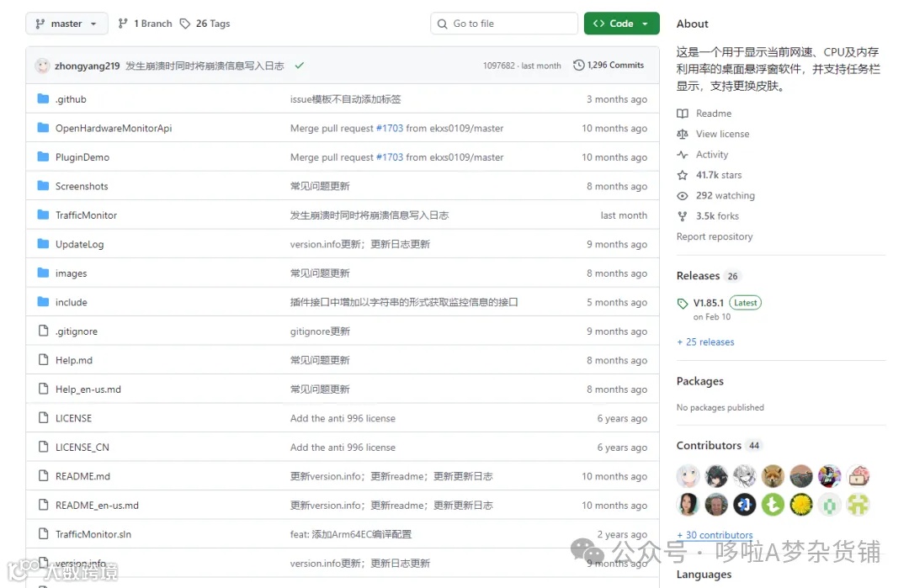Click the fork icon in About
This screenshot has height=588, width=909.
click(x=683, y=216)
